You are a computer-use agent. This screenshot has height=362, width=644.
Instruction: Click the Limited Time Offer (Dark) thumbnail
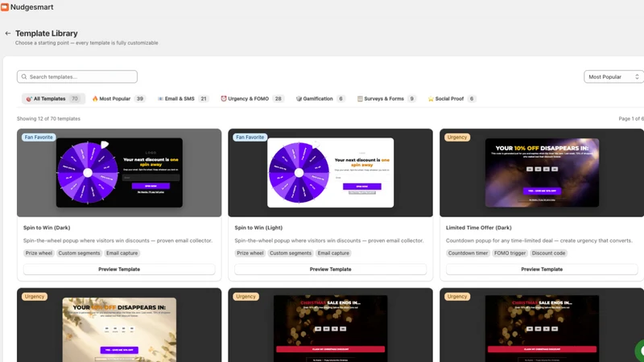(542, 173)
